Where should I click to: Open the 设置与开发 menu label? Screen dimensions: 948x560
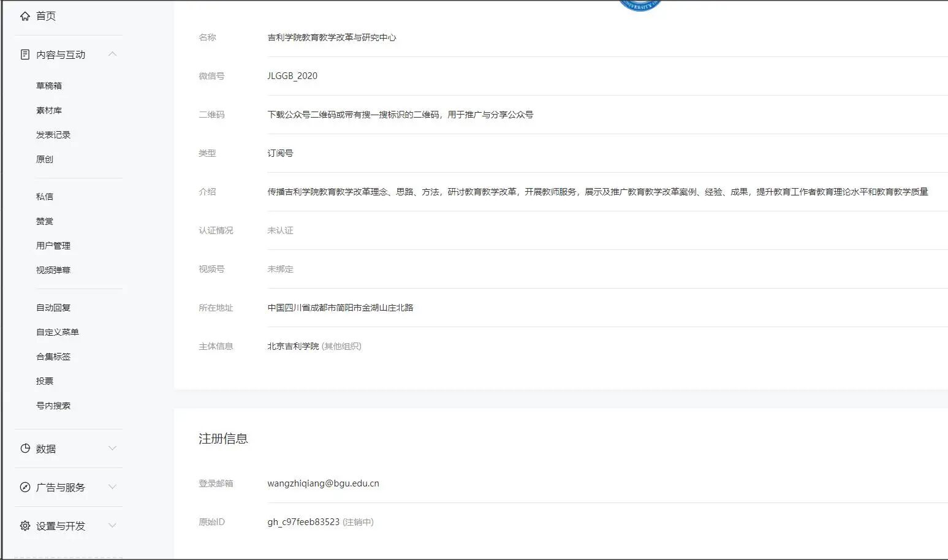(x=61, y=526)
